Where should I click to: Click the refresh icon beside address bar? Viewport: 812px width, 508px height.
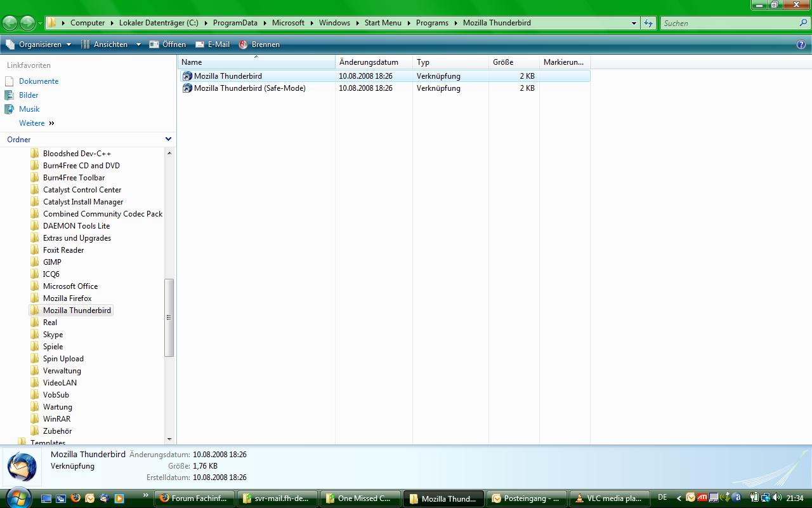tap(648, 23)
